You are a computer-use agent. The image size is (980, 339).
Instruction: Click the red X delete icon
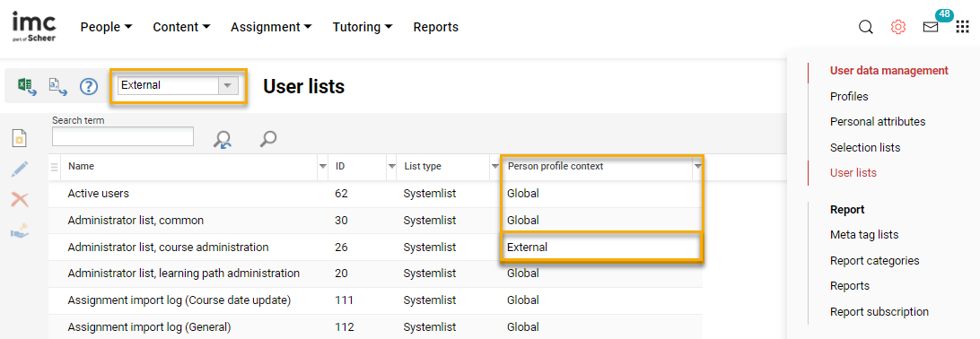click(20, 200)
